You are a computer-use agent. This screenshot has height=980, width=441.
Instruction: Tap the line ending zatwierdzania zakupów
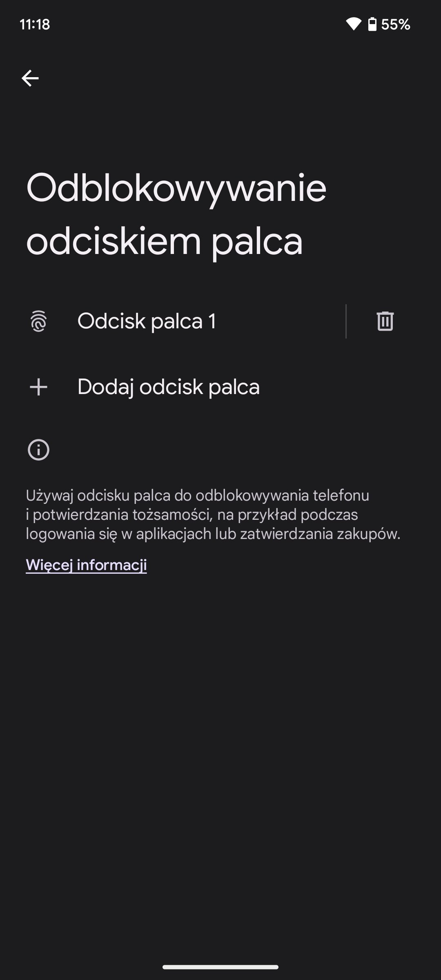click(x=213, y=534)
